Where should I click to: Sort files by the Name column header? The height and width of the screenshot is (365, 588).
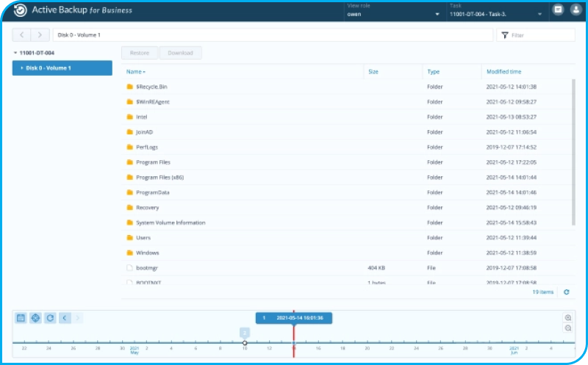135,72
